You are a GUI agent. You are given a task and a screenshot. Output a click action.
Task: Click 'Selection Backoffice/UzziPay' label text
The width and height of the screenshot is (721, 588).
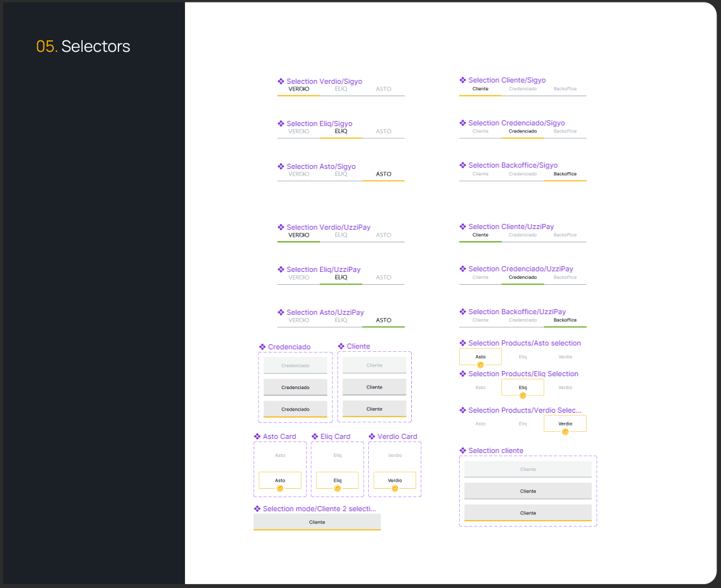[517, 312]
